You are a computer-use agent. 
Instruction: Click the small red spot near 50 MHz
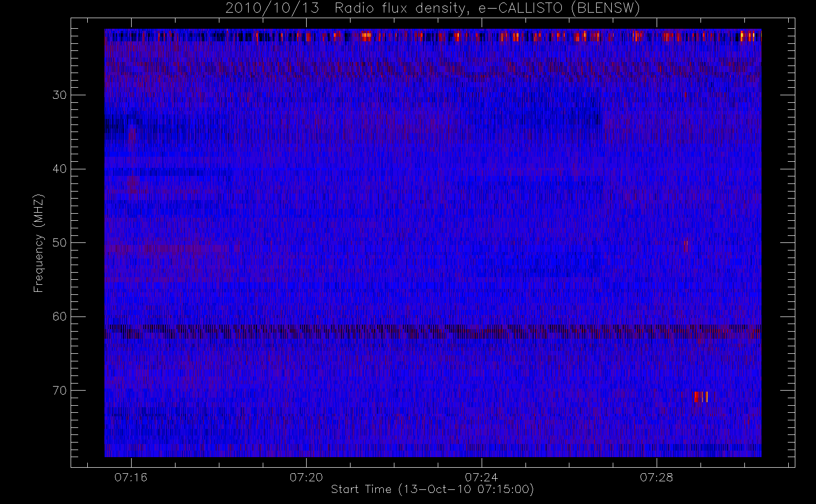(x=686, y=245)
